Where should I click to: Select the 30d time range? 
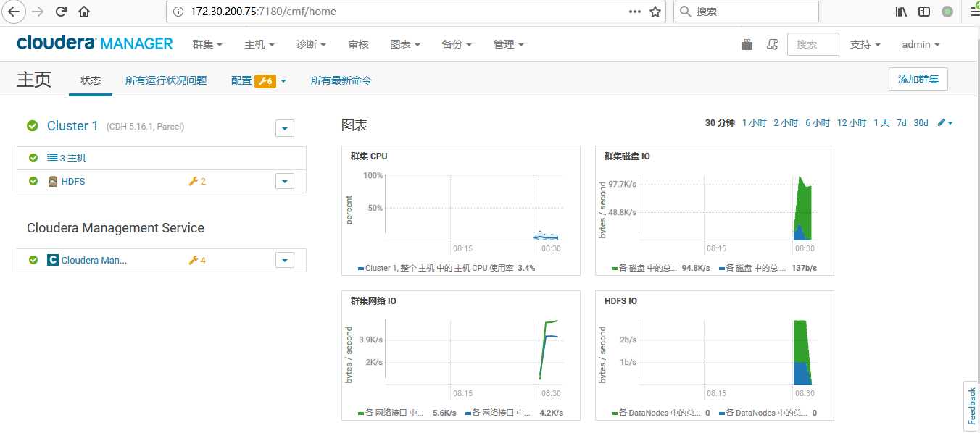pos(921,123)
